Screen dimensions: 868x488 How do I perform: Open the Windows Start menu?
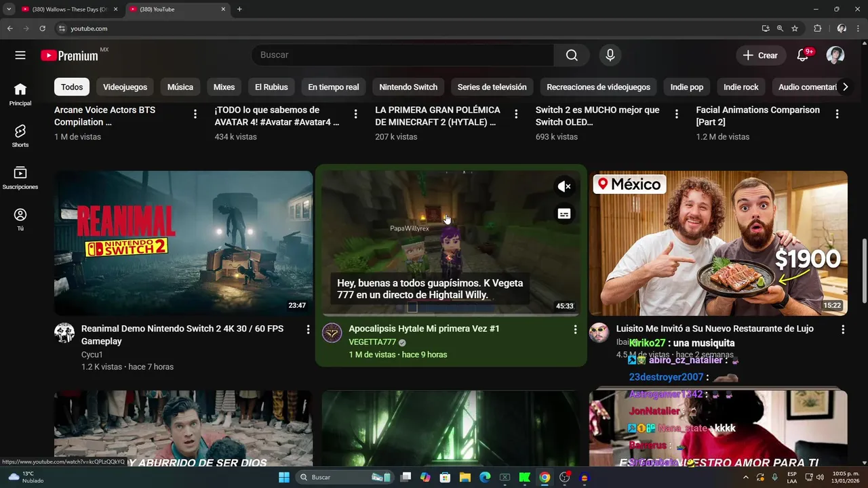tap(284, 477)
